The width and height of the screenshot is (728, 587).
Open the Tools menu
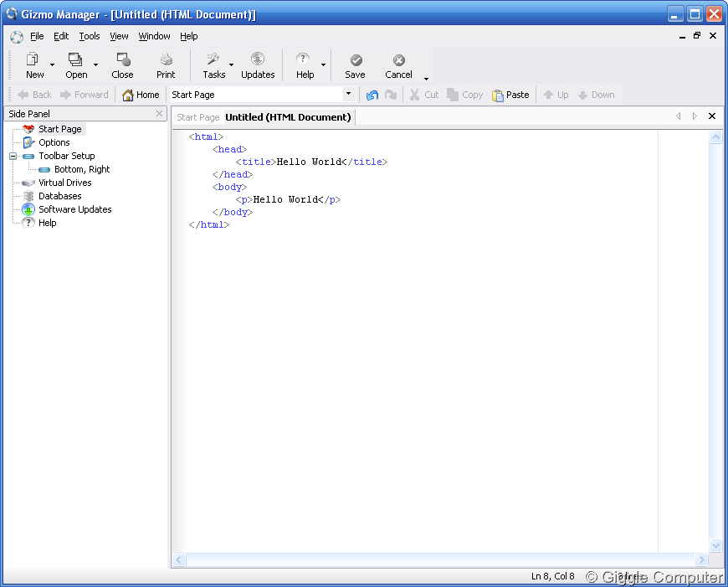[x=90, y=36]
